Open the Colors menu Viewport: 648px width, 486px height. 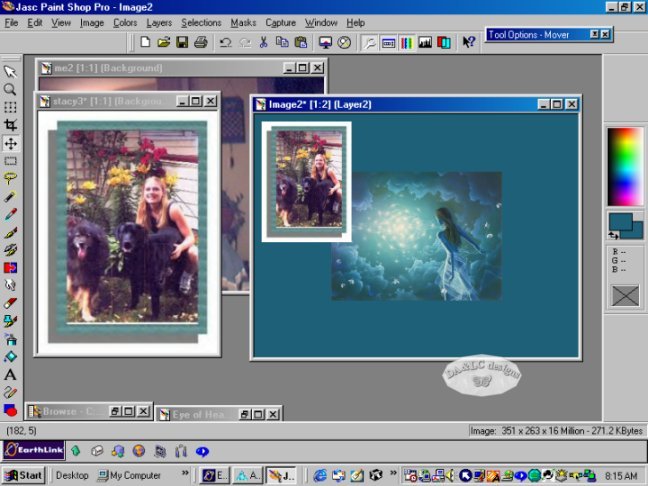pyautogui.click(x=125, y=23)
